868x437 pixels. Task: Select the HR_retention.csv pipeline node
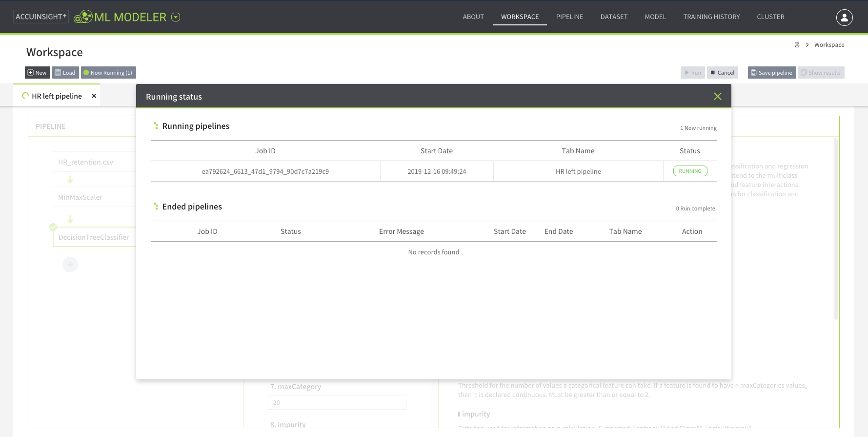click(x=94, y=162)
